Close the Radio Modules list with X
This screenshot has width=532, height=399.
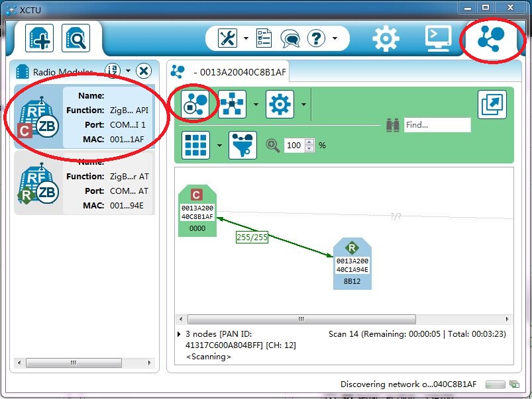[x=144, y=71]
